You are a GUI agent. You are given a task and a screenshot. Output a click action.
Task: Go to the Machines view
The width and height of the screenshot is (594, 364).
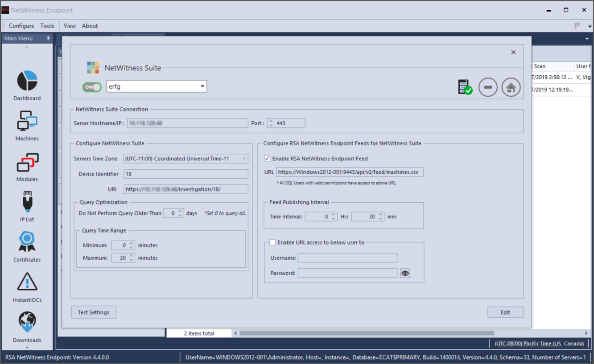coord(27,122)
